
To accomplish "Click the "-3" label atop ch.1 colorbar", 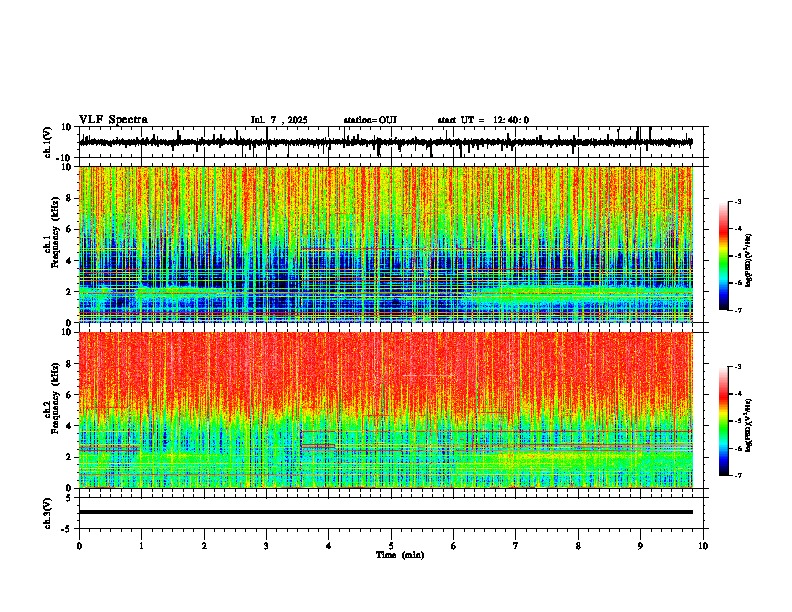I will tap(738, 201).
